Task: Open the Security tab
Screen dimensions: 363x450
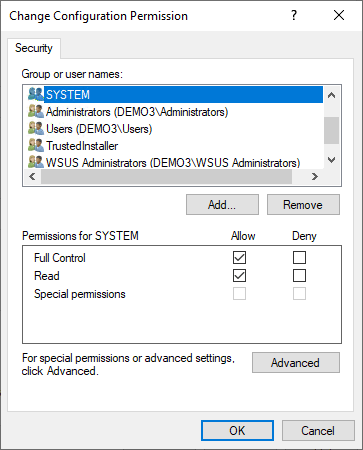Action: pos(34,48)
